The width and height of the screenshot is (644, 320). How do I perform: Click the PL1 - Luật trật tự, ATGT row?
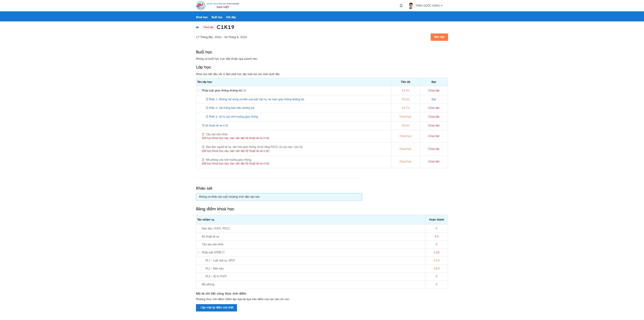(322, 261)
